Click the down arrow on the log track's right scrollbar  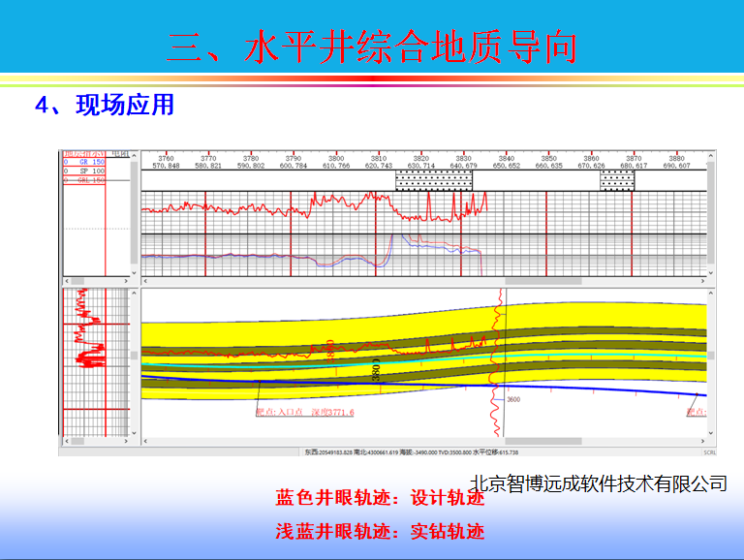[x=711, y=272]
